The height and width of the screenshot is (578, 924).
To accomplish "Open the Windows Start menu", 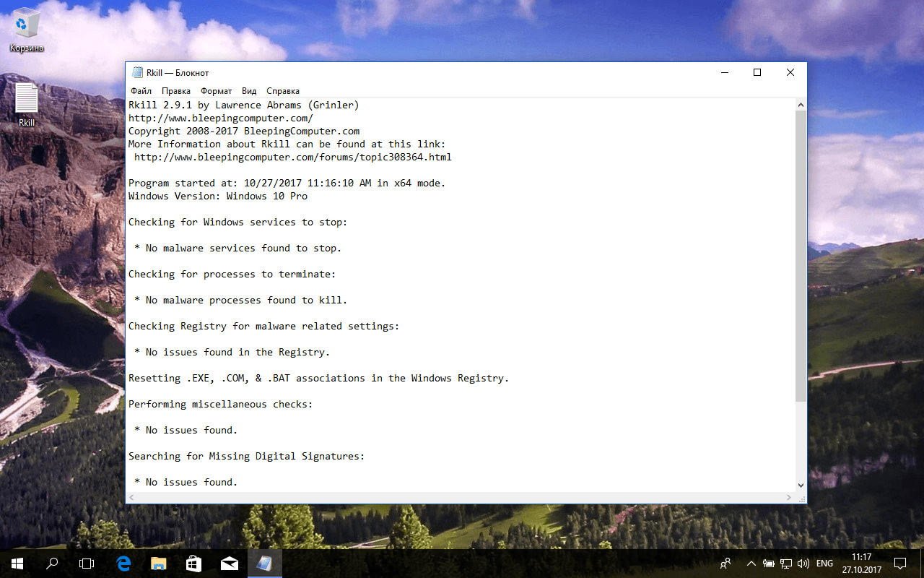I will click(x=17, y=564).
